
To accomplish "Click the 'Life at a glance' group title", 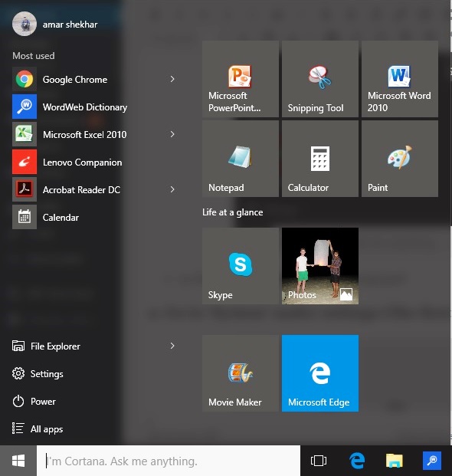I will point(233,212).
